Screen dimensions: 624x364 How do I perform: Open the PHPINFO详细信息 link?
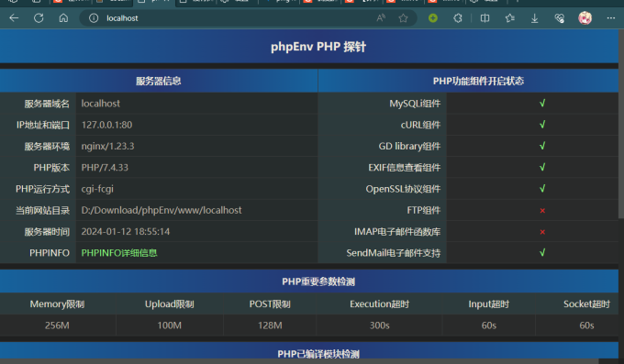pos(119,253)
